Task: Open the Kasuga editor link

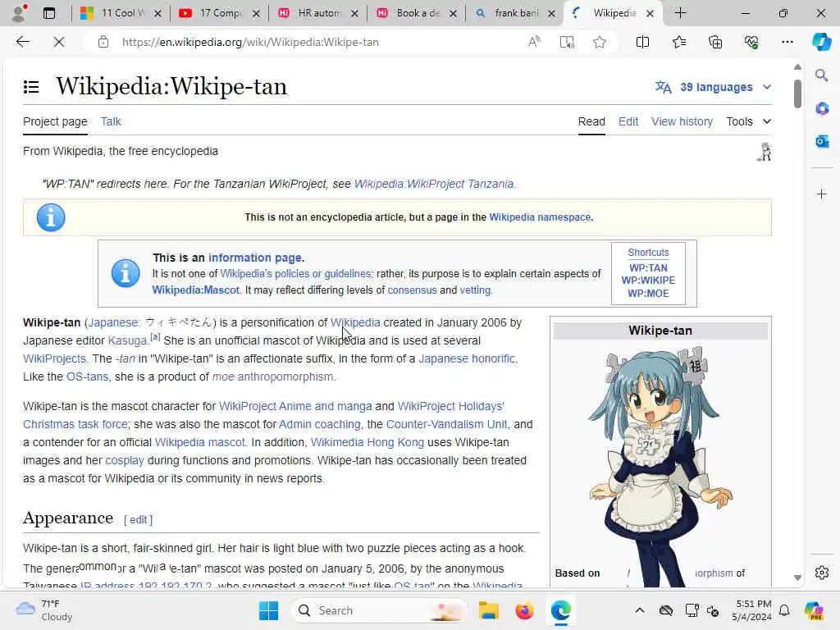Action: [x=127, y=340]
